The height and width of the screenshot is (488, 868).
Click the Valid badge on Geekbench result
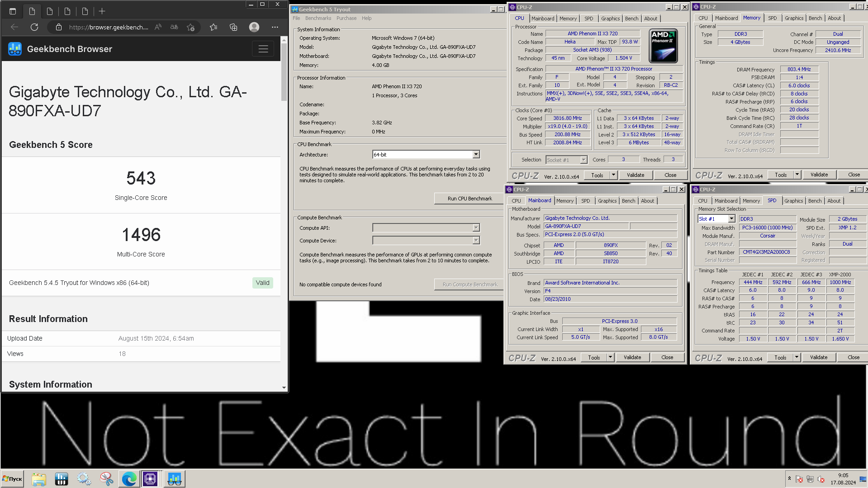pos(263,283)
